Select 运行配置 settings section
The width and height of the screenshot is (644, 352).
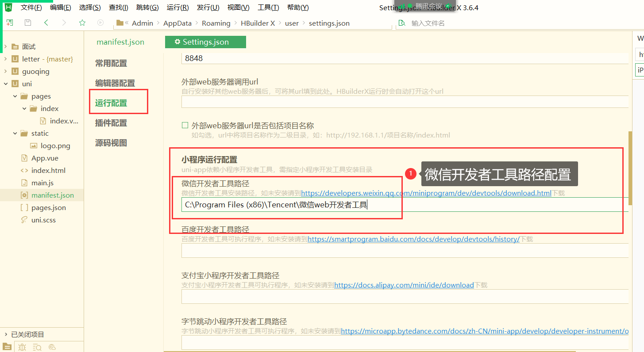(111, 103)
